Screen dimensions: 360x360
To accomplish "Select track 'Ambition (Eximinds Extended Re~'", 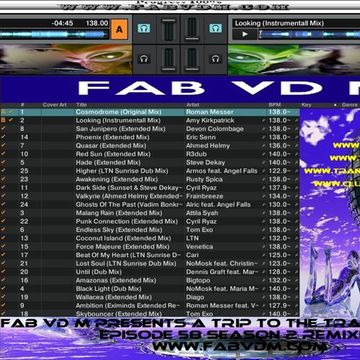I will point(128,305).
